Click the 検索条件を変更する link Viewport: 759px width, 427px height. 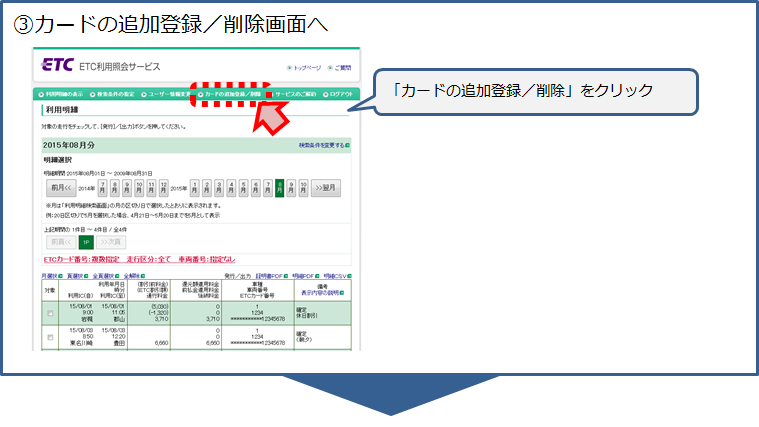(324, 145)
